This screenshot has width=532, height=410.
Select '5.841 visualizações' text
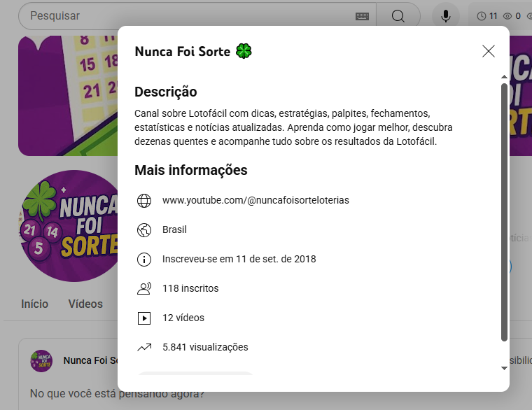205,347
